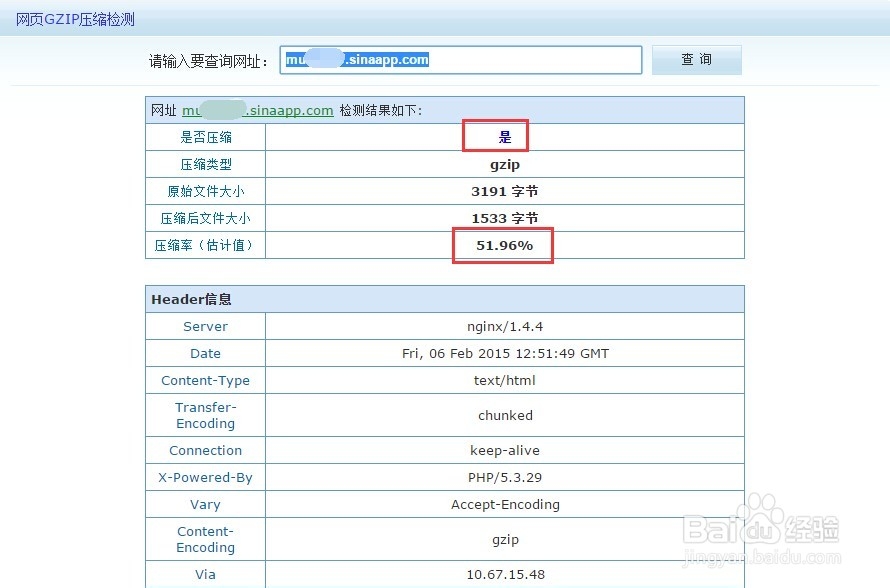Click the X-Powered-By header label
Screen dimensions: 890x588
tap(205, 477)
